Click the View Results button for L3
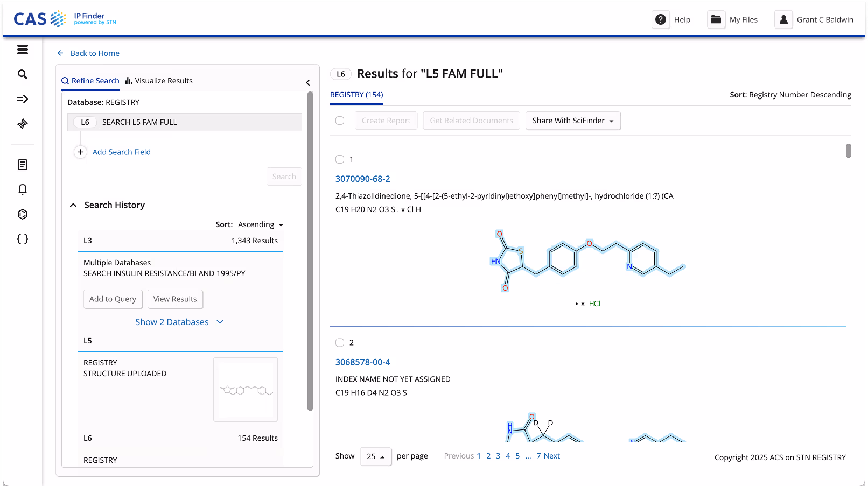This screenshot has height=486, width=868. coord(175,299)
